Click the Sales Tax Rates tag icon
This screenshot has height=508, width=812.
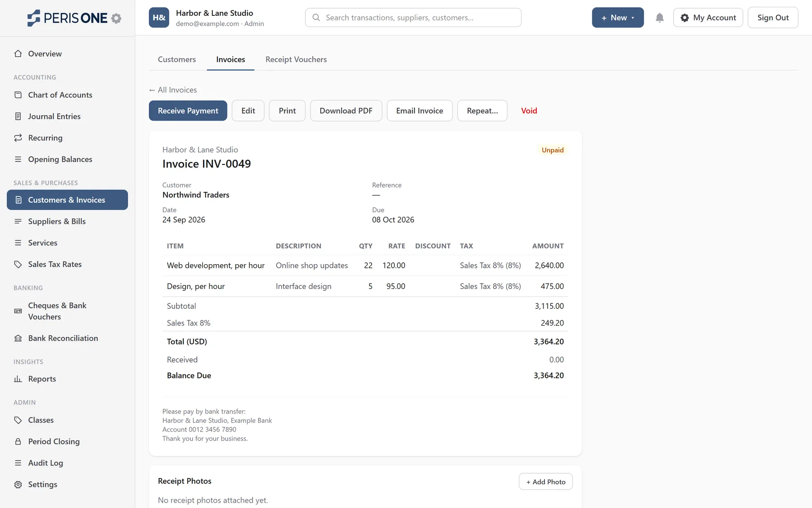coord(18,264)
